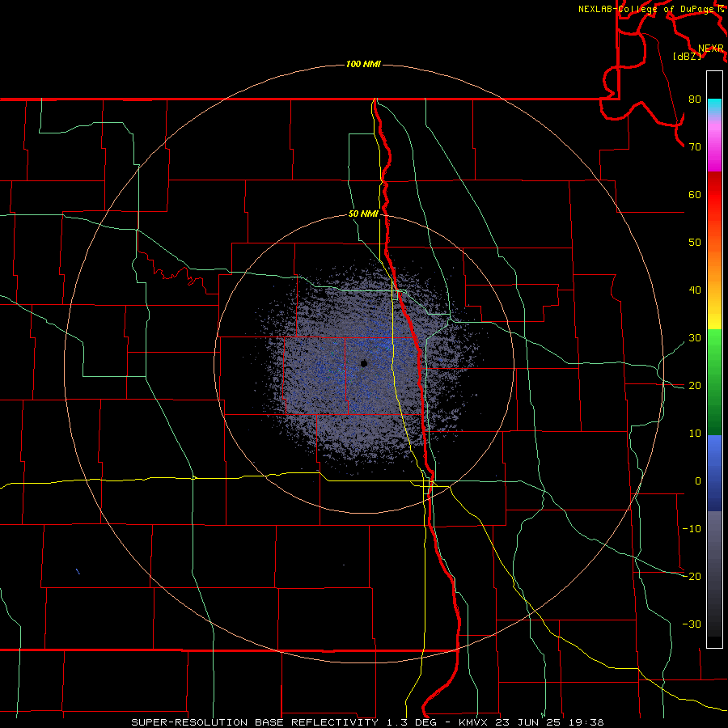Click the red segment of the dBZ color bar

point(714,195)
